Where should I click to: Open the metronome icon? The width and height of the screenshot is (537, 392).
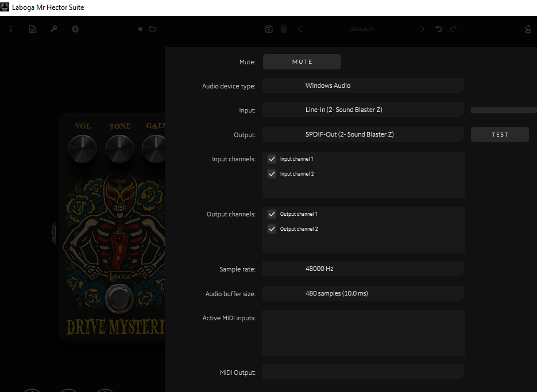tap(528, 29)
